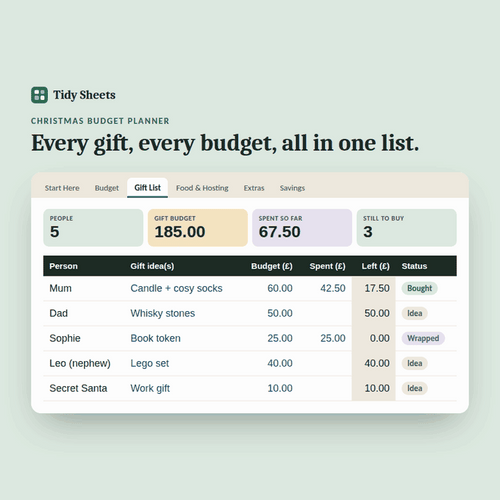Click the Tidy Sheets logo icon
The image size is (500, 500).
(x=39, y=95)
